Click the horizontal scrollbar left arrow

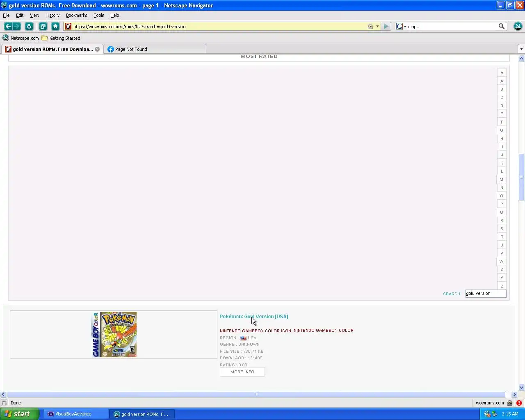tap(3, 394)
